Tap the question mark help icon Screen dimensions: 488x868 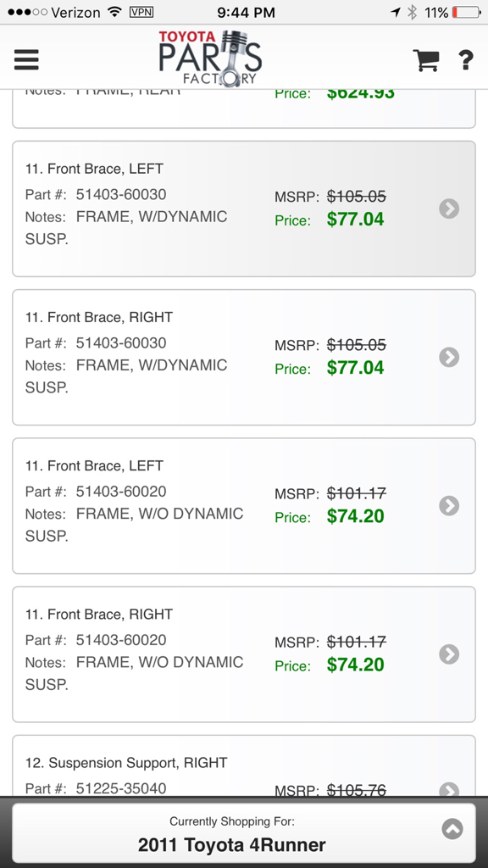point(466,60)
